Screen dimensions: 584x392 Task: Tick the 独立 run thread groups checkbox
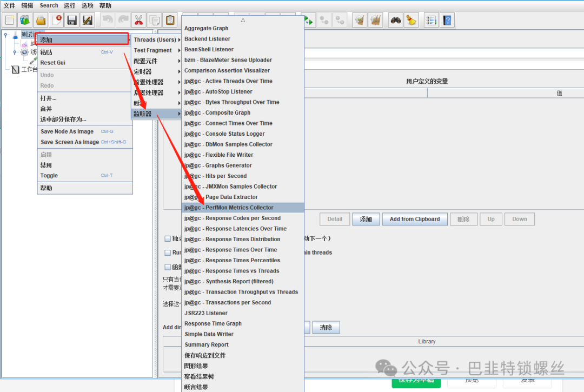pyautogui.click(x=168, y=238)
